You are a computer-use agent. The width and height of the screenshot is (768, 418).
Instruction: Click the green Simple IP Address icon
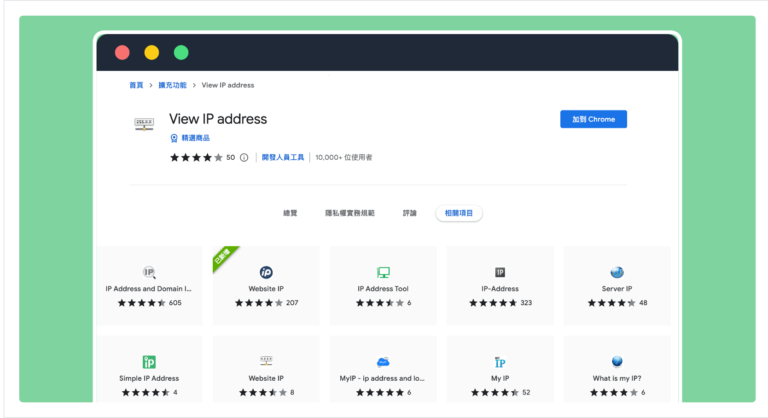(x=149, y=362)
